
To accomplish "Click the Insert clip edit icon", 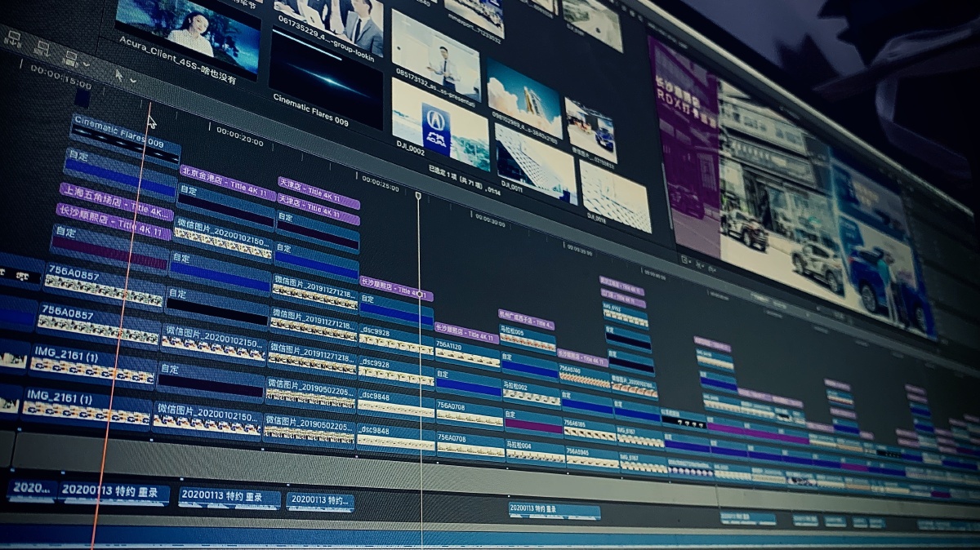I will [x=41, y=49].
